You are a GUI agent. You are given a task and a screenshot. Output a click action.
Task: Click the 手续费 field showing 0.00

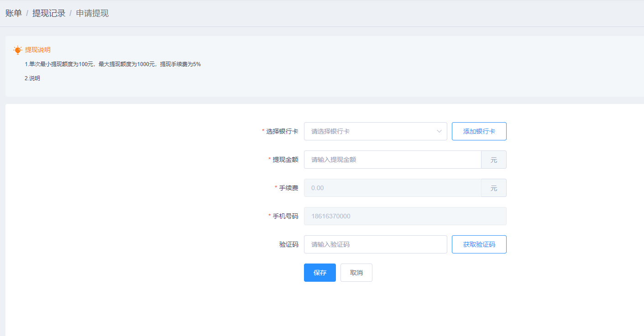(393, 188)
